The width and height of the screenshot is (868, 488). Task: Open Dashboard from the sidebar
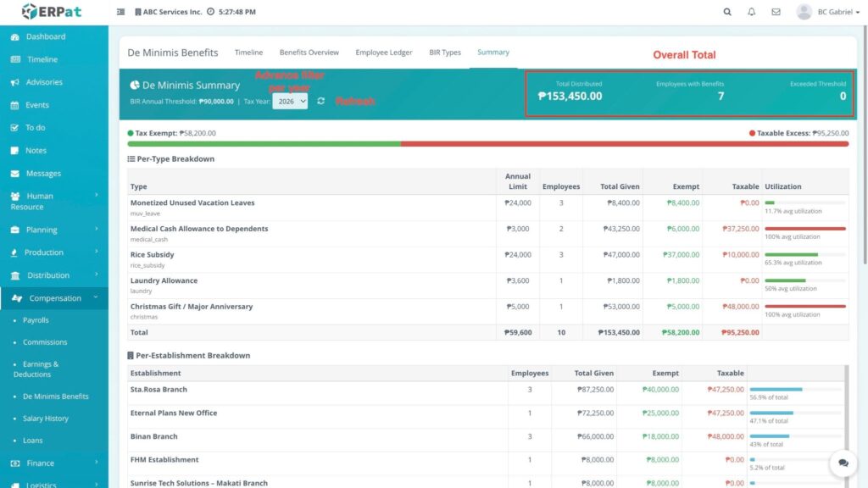pos(45,36)
